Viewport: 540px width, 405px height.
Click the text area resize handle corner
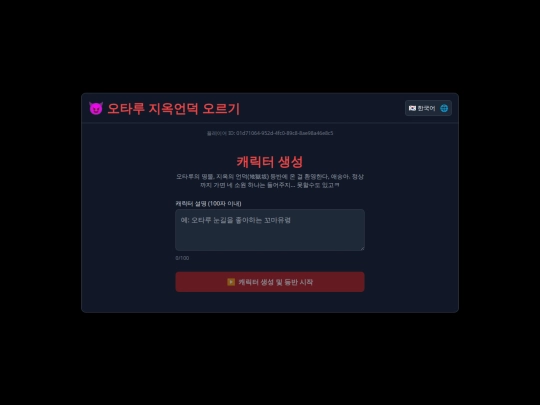[x=362, y=248]
